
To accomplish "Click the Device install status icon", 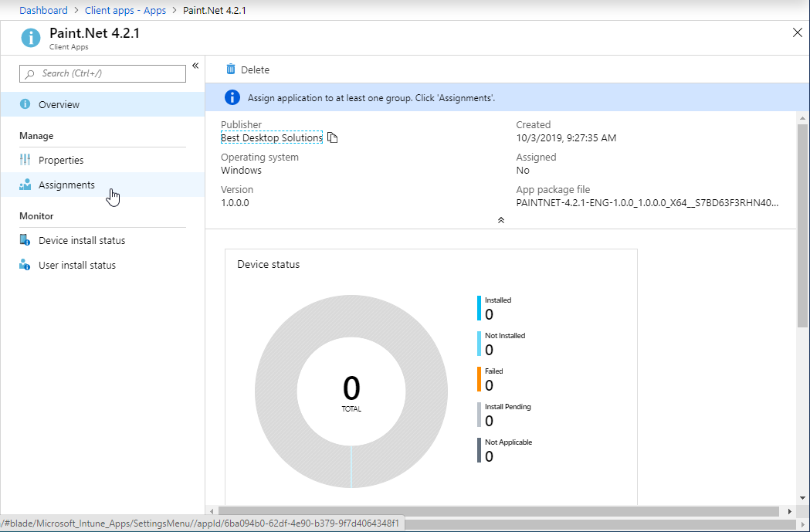I will click(x=25, y=240).
